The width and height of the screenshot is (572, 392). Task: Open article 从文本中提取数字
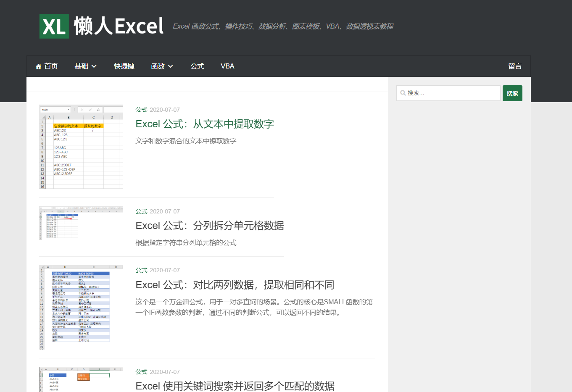click(205, 124)
